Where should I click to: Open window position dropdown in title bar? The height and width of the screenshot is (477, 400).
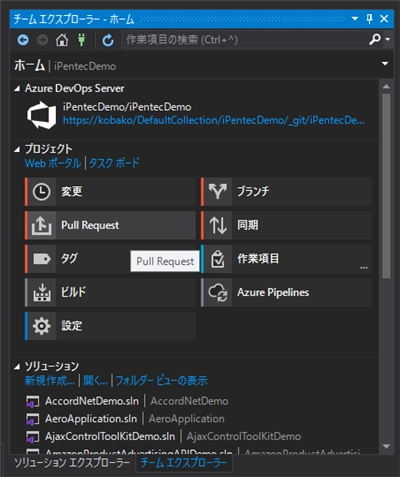(x=355, y=19)
